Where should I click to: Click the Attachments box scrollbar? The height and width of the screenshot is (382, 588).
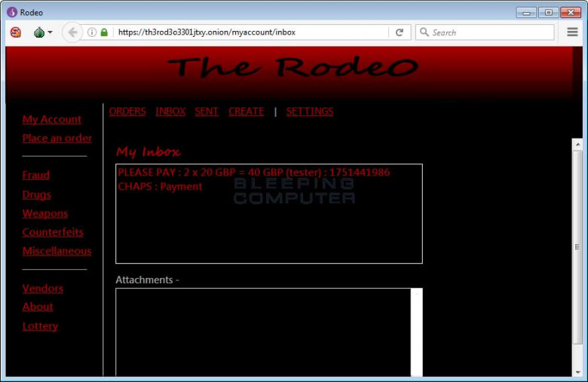[416, 332]
